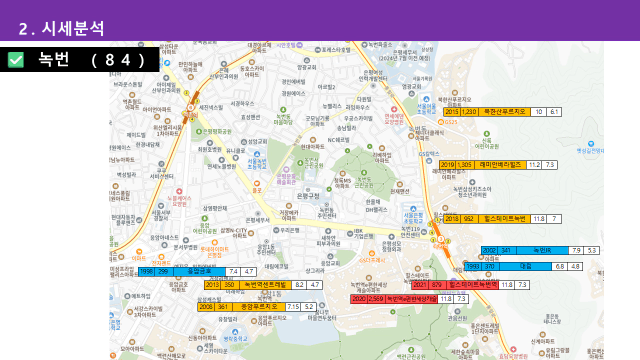Click the 서울녹번초등학교 school marker
Image resolution: width=640 pixels, height=360 pixels.
click(x=257, y=154)
